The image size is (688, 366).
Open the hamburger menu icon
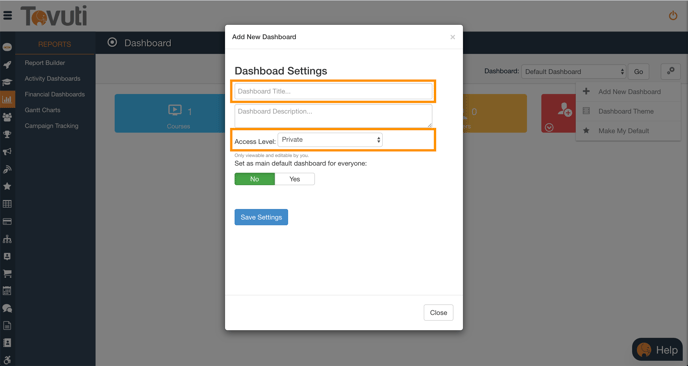pos(7,16)
